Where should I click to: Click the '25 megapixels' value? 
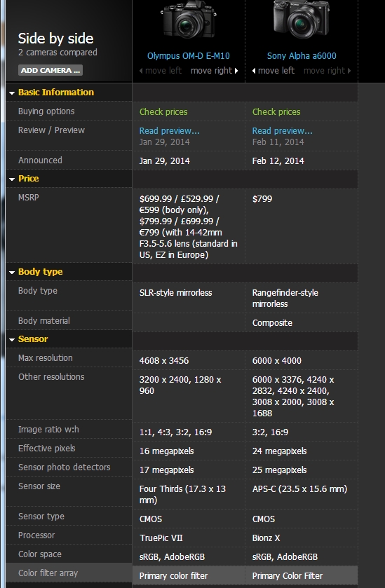point(280,470)
